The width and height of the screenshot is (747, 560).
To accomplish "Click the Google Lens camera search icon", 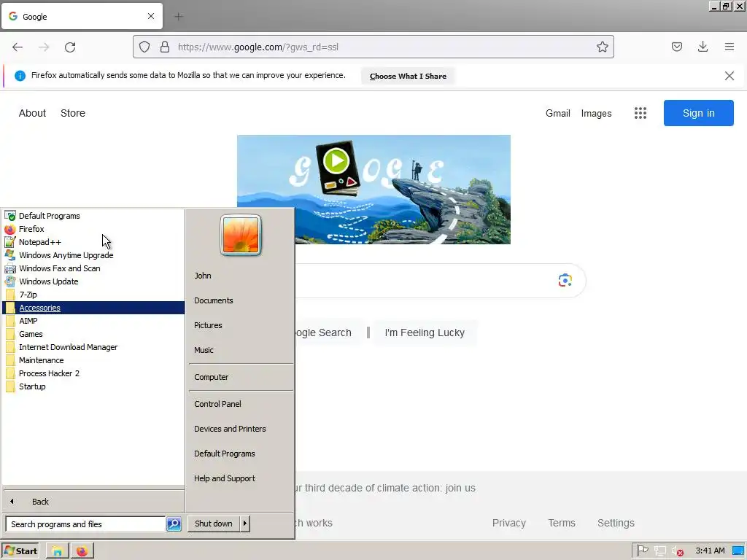I will click(565, 281).
